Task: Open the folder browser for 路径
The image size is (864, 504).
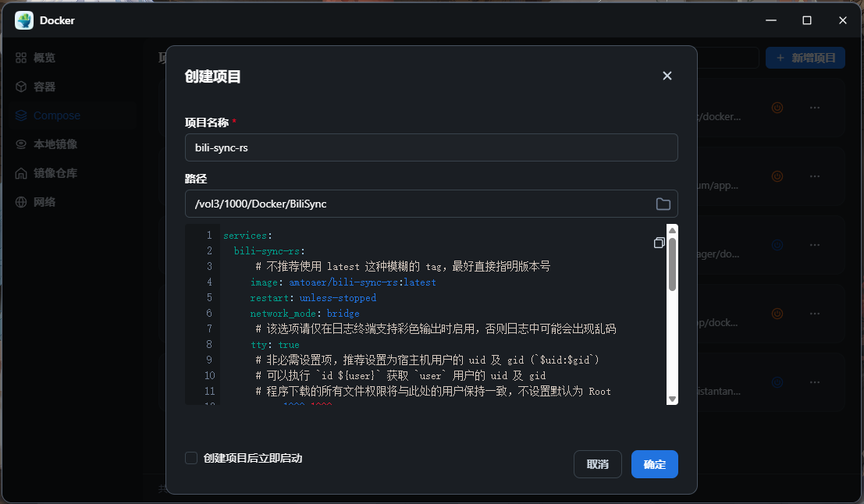Action: click(x=663, y=204)
